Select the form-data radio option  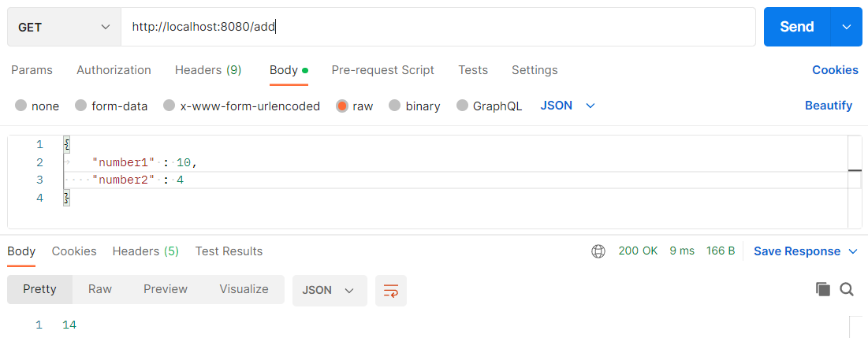tap(81, 106)
